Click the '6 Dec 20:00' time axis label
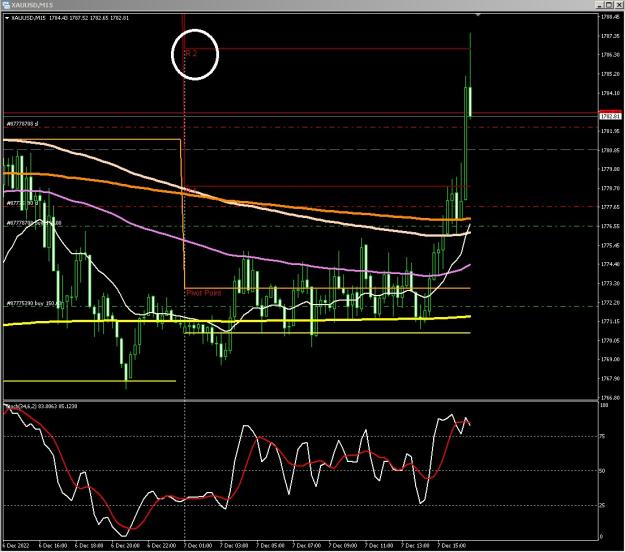Viewport: 625px width, 552px height. 125,545
